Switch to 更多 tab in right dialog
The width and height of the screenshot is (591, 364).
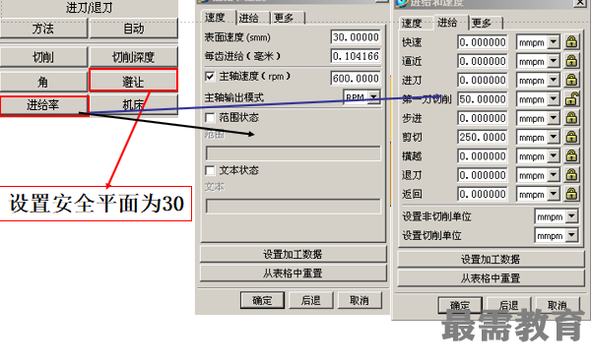485,24
